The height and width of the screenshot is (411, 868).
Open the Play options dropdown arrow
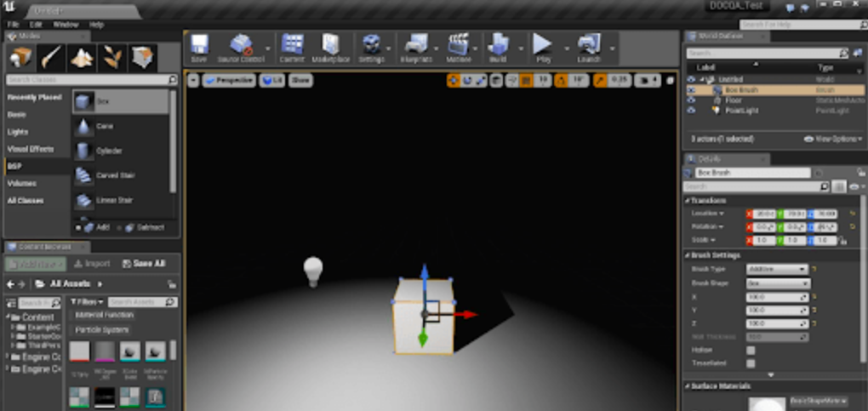click(x=566, y=49)
